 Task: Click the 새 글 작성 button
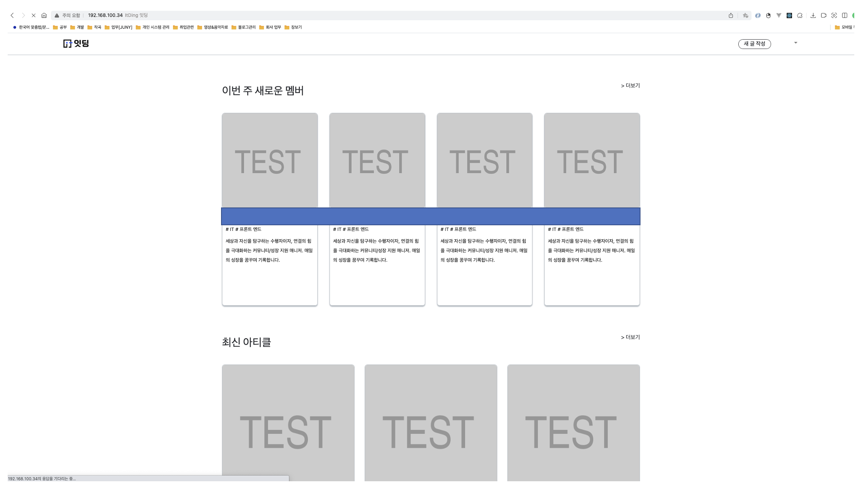(x=754, y=44)
